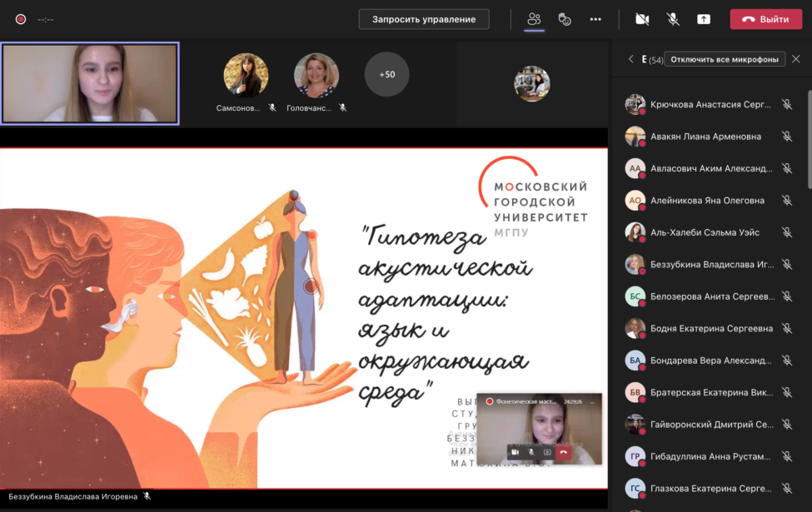
Task: Expand the +50 hidden participants bubble
Action: pos(386,74)
